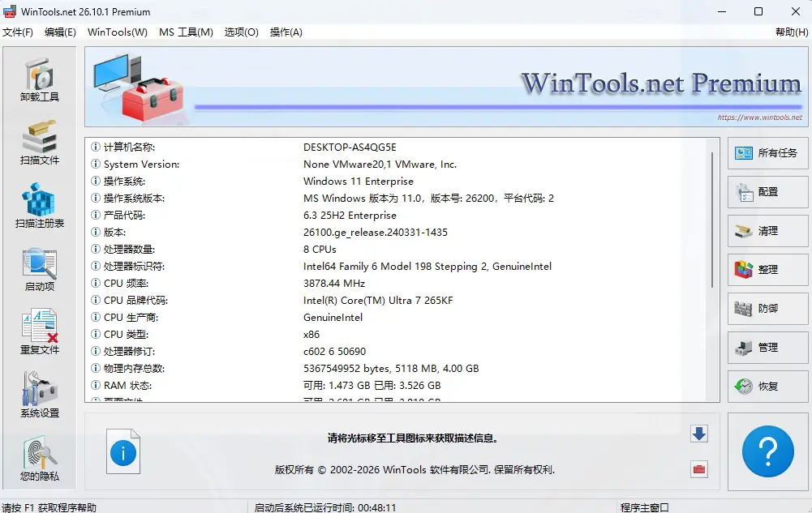Select the Intel(R) Core(TM) Ultra 7 265KF value
Screen dimensions: 812x513
tap(378, 300)
